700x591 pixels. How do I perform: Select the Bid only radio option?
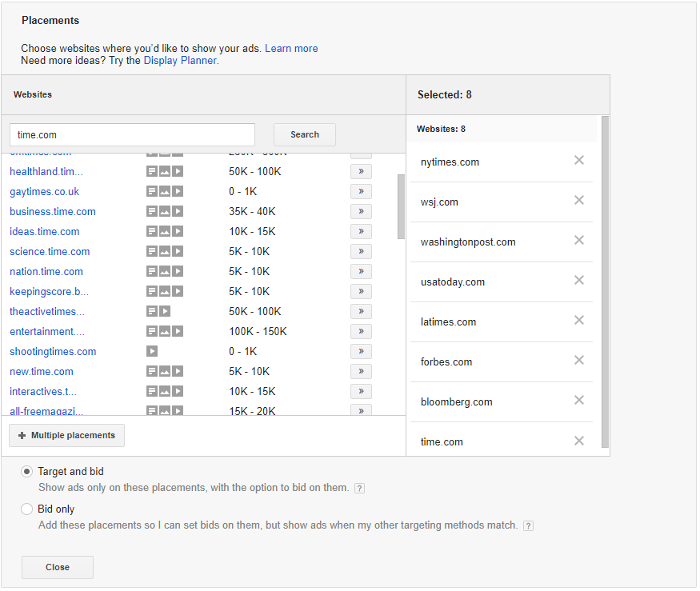27,509
